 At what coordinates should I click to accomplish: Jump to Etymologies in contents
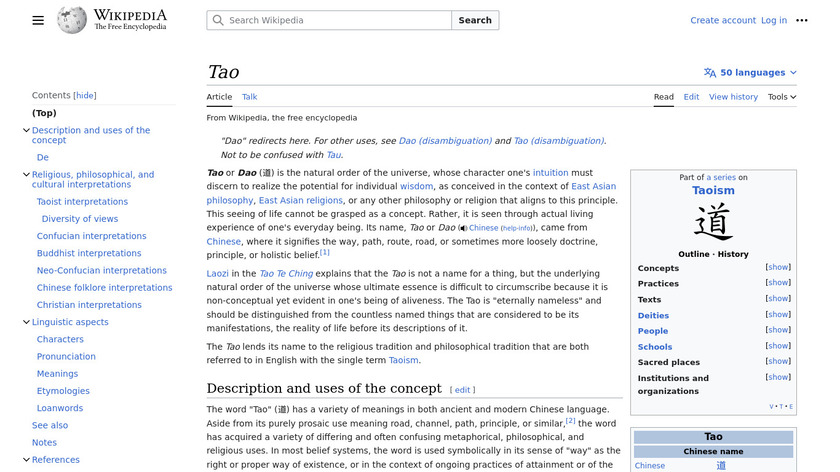point(63,391)
